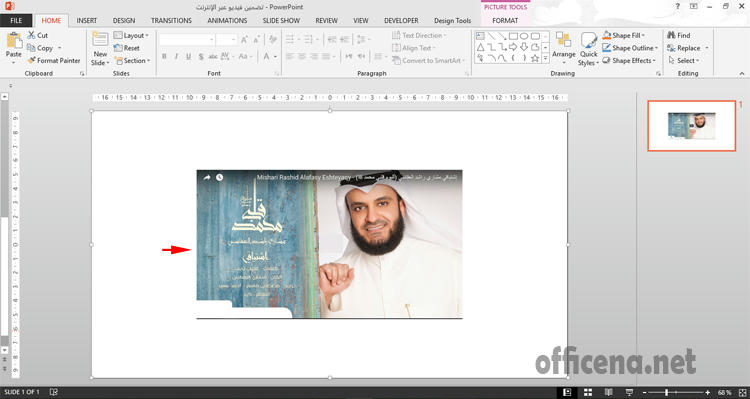The width and height of the screenshot is (750, 399).
Task: Switch to the TRANSITIONS tab
Action: tap(171, 21)
